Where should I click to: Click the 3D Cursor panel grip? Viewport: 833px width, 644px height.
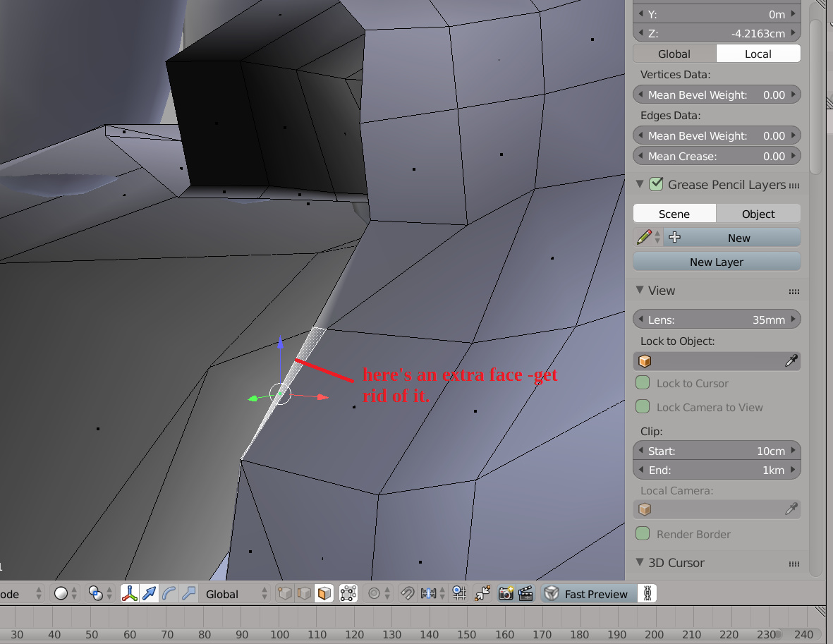click(794, 563)
